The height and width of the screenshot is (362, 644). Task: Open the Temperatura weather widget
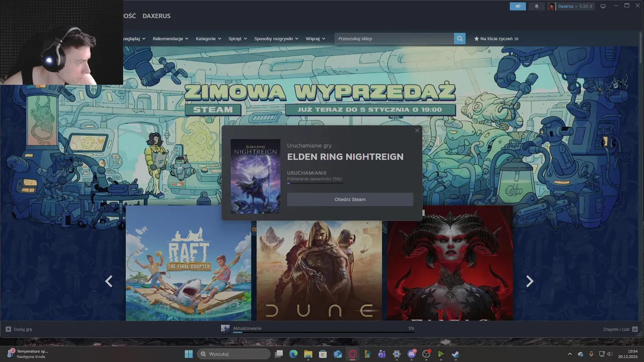pyautogui.click(x=28, y=354)
